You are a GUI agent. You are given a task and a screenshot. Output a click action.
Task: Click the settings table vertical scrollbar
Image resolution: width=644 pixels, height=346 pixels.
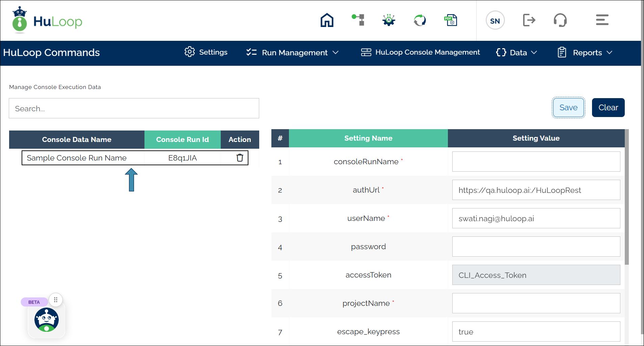click(626, 202)
